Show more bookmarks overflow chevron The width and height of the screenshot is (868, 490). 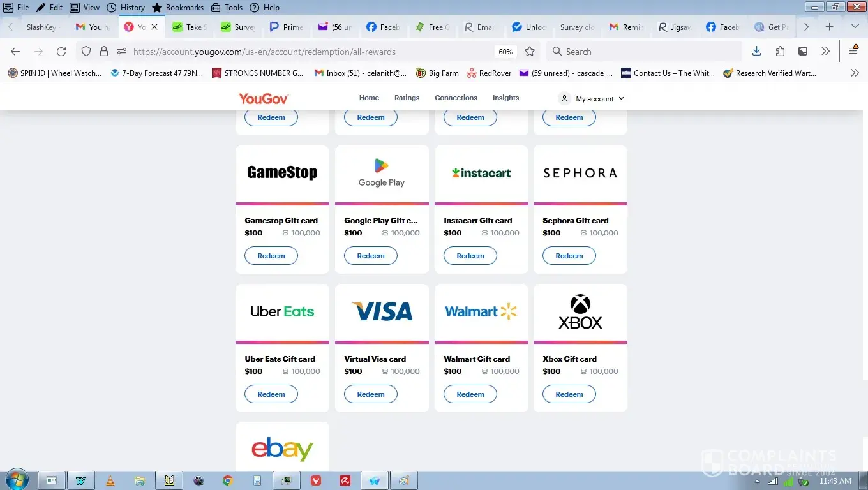coord(855,73)
